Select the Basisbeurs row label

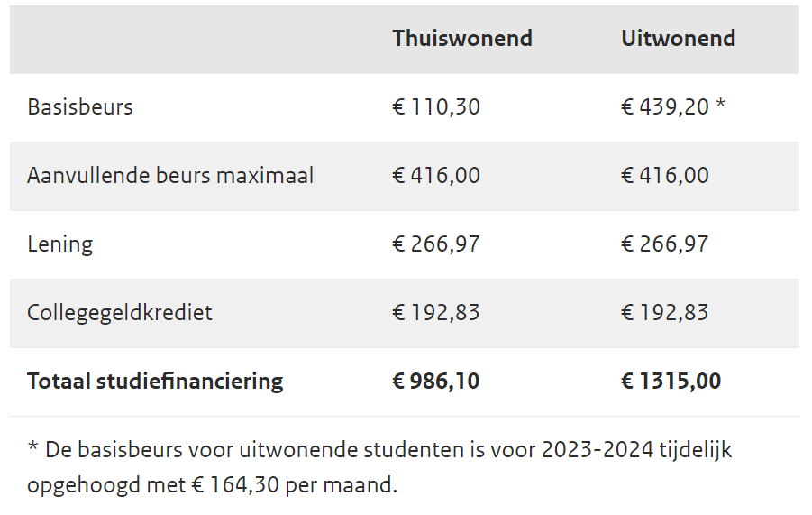coord(80,107)
